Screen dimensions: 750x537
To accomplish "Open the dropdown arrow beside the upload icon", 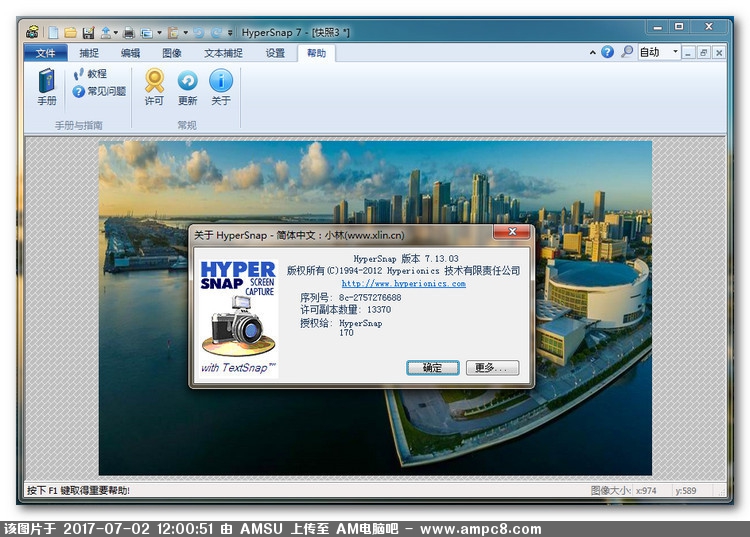I will [x=116, y=33].
